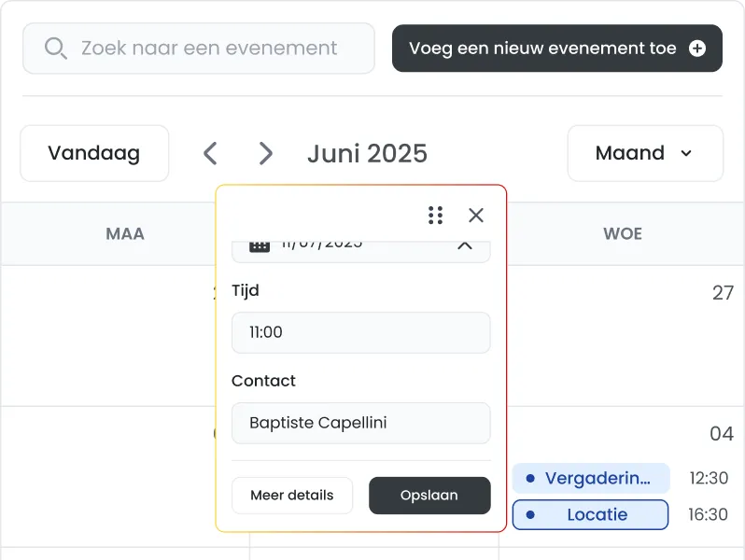Go to next month with right arrow
The height and width of the screenshot is (560, 745).
pos(265,153)
